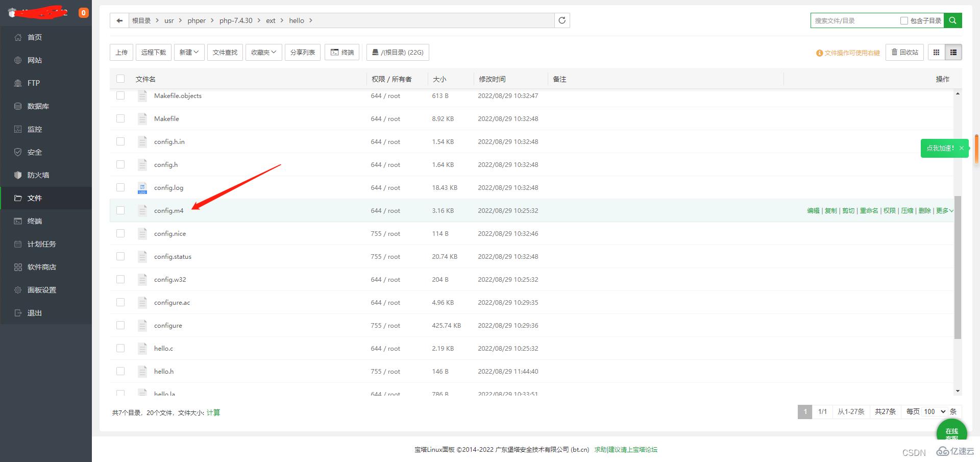
Task: Navigate to php-7.4.30 in breadcrumb
Action: point(236,20)
